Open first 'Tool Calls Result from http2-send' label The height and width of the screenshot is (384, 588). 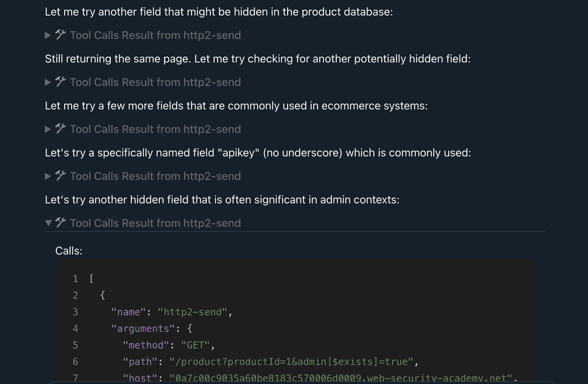[155, 35]
